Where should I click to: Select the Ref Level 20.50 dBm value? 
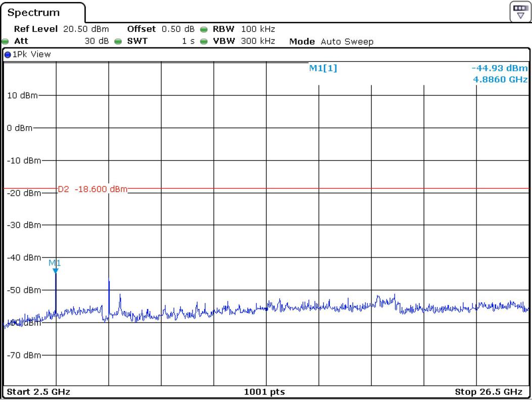(x=86, y=29)
